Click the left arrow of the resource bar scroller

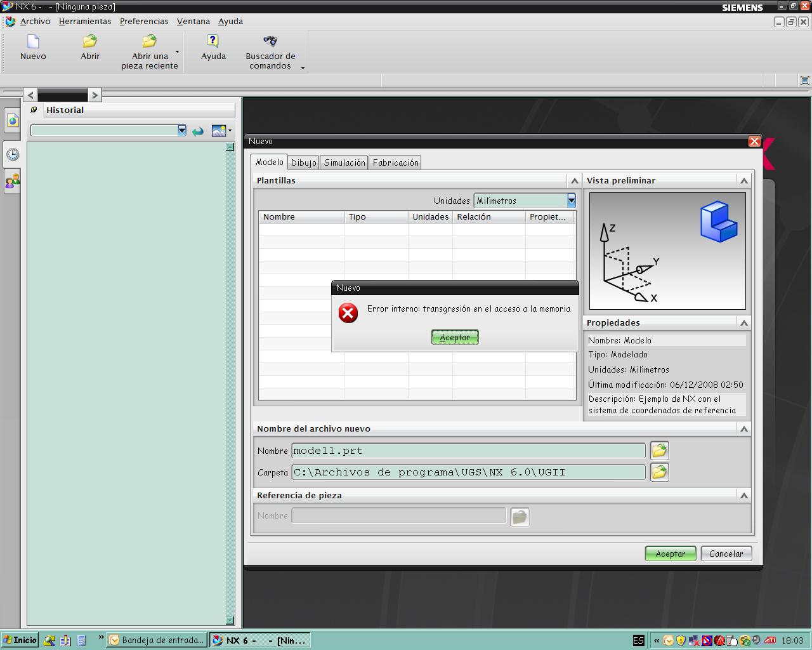[30, 95]
